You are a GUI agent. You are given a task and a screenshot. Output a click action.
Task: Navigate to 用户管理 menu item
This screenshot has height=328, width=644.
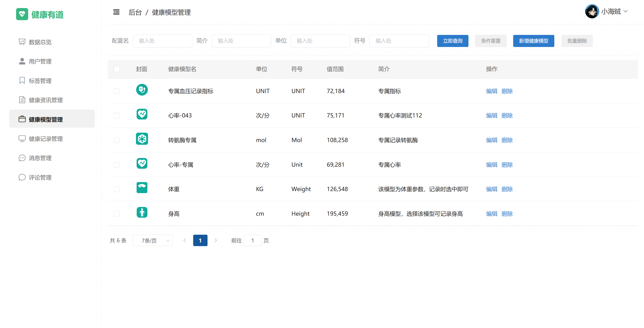click(x=40, y=61)
